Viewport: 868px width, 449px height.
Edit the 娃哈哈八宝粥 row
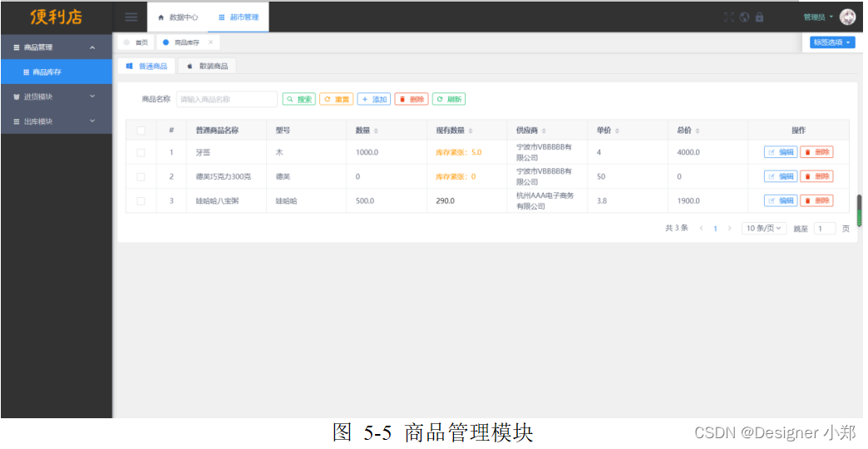(x=781, y=201)
